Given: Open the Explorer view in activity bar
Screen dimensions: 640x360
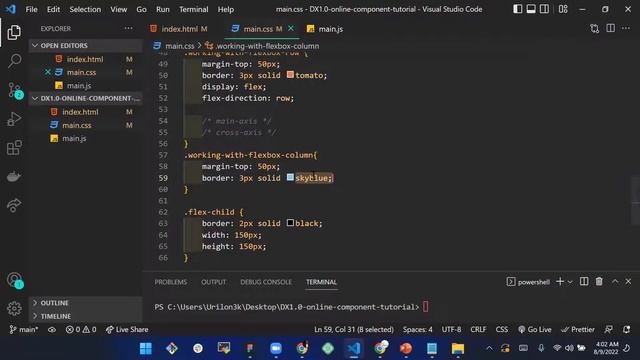Looking at the screenshot, I should pos(14,33).
